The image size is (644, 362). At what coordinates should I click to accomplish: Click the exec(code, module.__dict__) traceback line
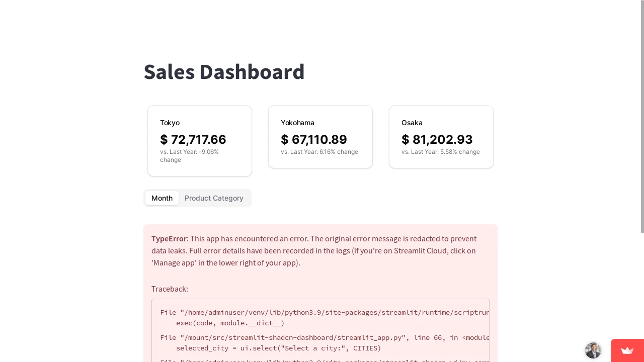(x=230, y=323)
